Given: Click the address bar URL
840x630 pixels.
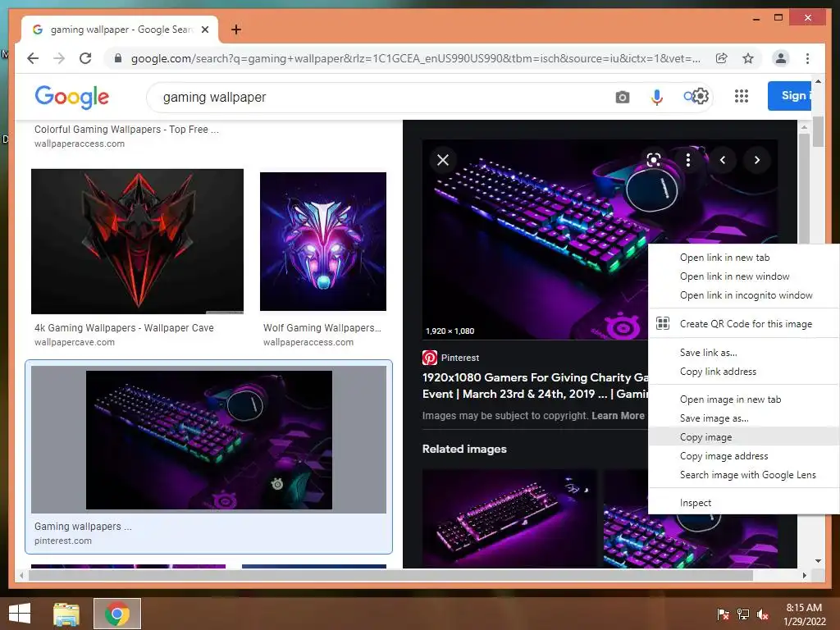Looking at the screenshot, I should (x=415, y=58).
